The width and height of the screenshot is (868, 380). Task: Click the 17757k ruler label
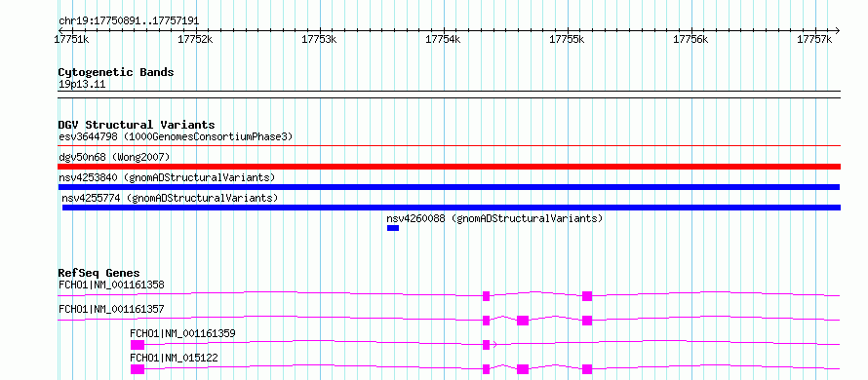point(815,39)
